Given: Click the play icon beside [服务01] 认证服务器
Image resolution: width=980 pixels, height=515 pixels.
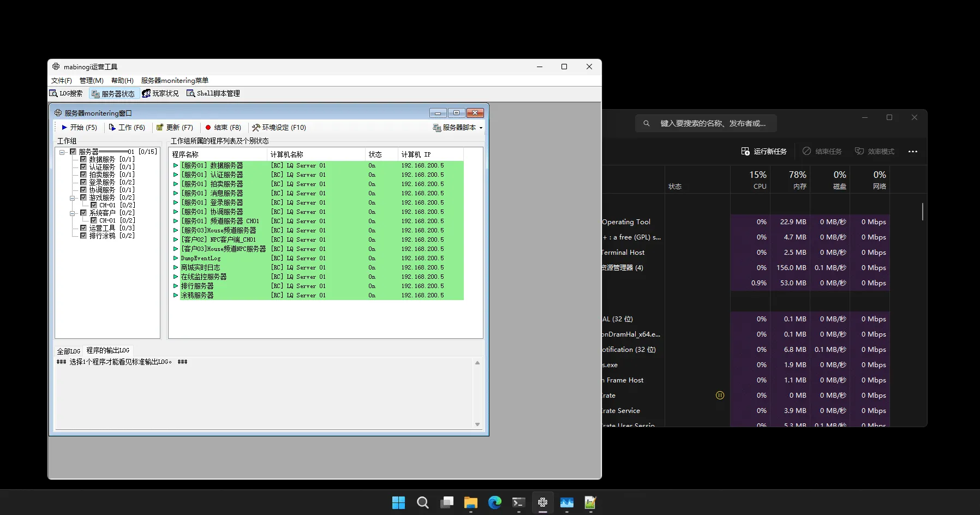Looking at the screenshot, I should click(x=176, y=175).
